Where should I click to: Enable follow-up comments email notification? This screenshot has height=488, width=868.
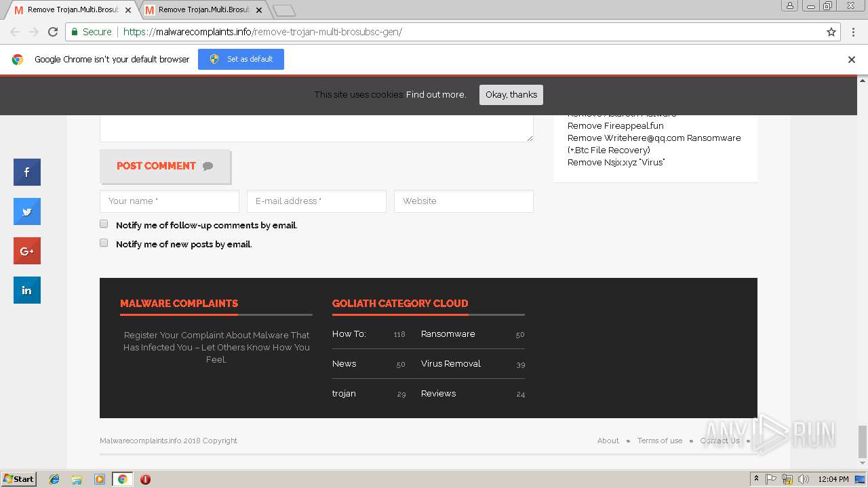pyautogui.click(x=104, y=224)
